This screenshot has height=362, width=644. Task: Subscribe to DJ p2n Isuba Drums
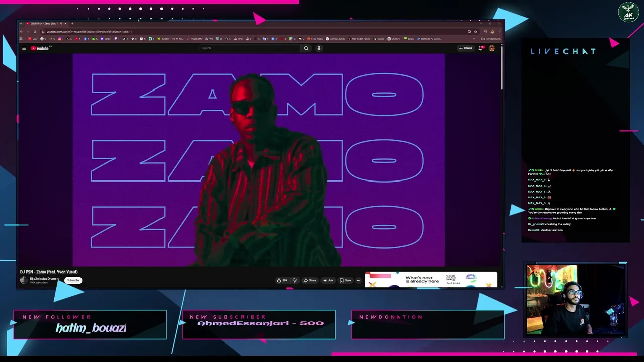coord(73,280)
